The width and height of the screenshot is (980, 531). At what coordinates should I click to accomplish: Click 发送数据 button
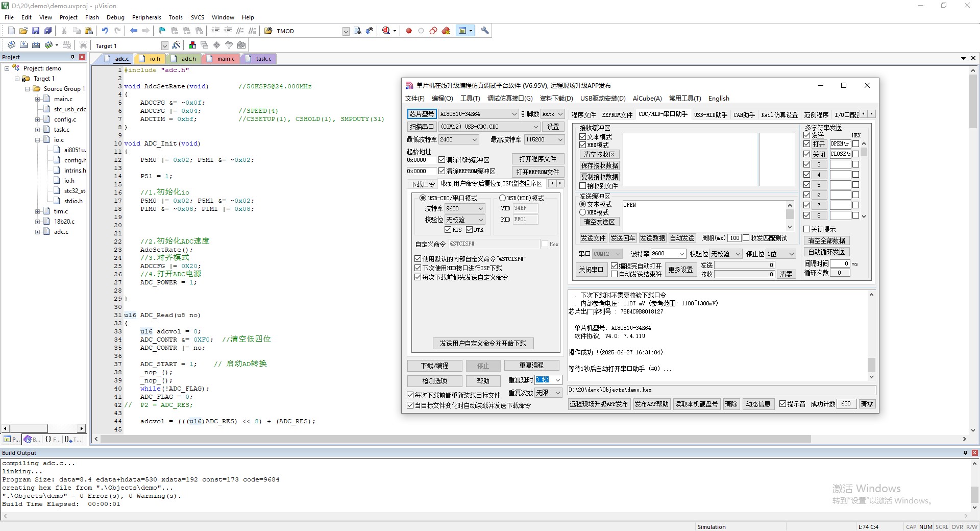click(652, 238)
